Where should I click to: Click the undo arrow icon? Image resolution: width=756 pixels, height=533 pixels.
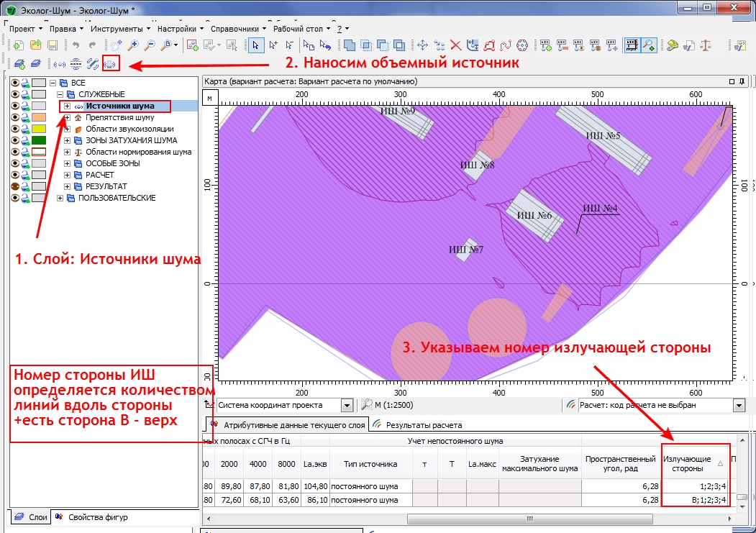click(76, 45)
